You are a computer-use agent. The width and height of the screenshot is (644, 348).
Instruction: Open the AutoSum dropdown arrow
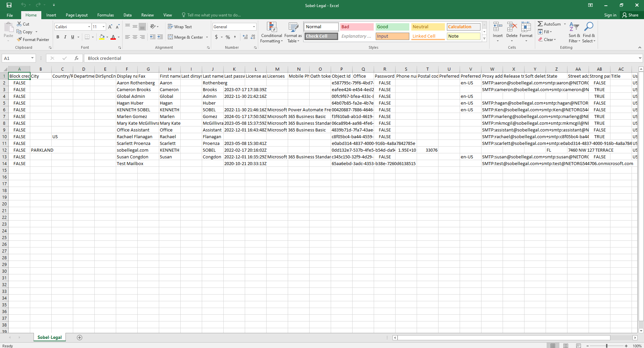pyautogui.click(x=565, y=24)
